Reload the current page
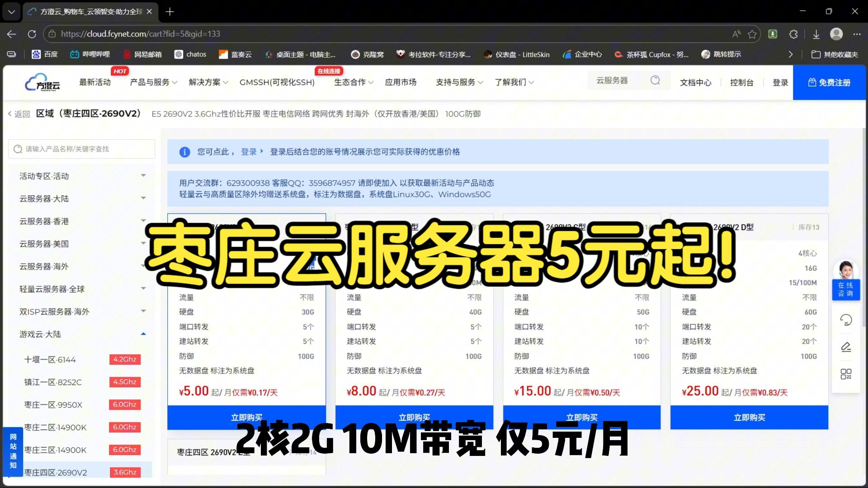This screenshot has height=488, width=868. pos(32,34)
